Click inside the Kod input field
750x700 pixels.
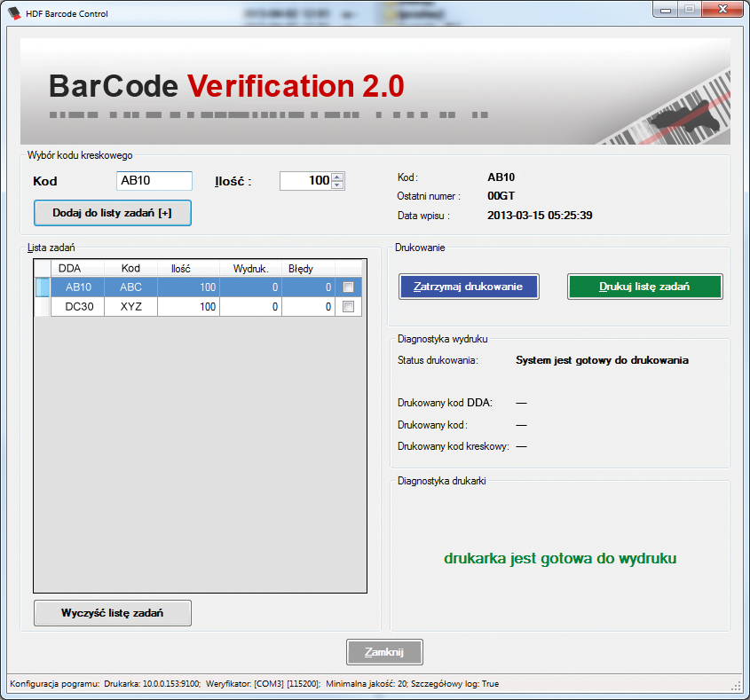tap(153, 180)
